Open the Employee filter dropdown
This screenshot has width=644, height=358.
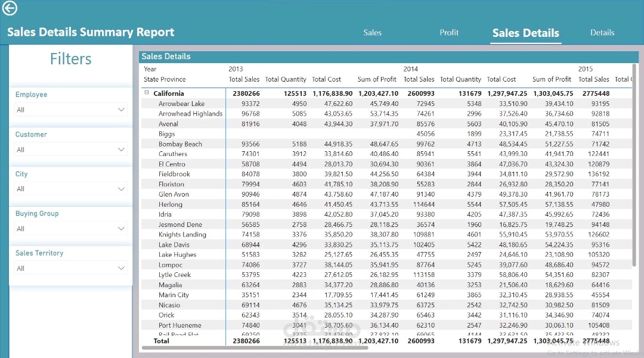pyautogui.click(x=70, y=110)
